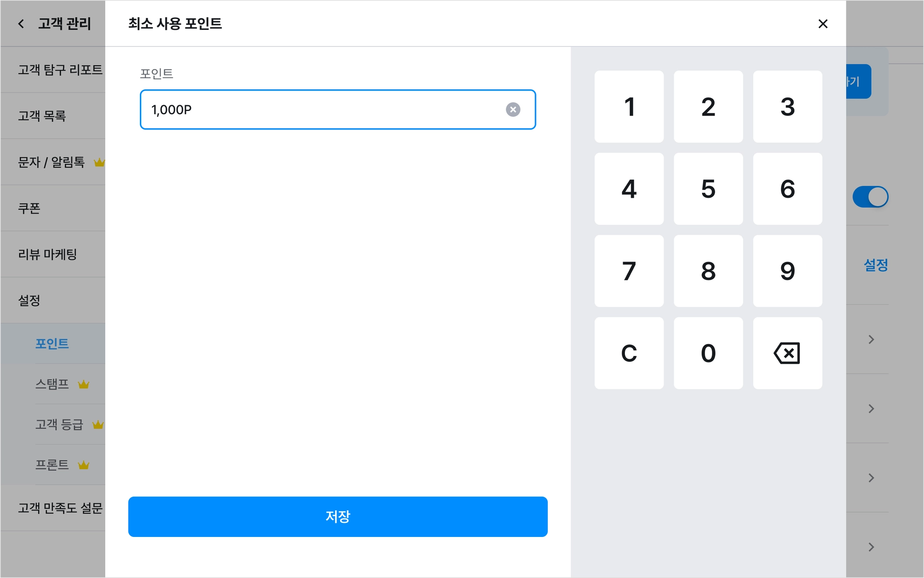Go back using the arrow beside 고객 관리

pyautogui.click(x=21, y=23)
